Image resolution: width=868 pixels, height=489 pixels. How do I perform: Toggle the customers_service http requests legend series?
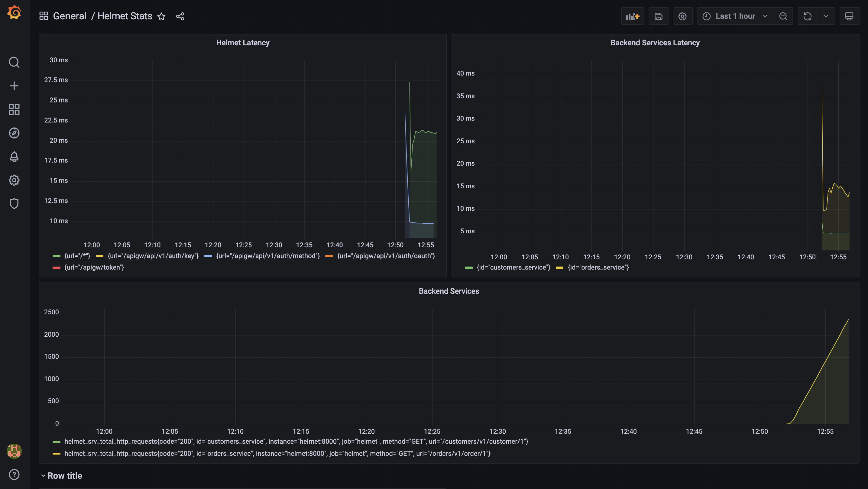coord(296,441)
